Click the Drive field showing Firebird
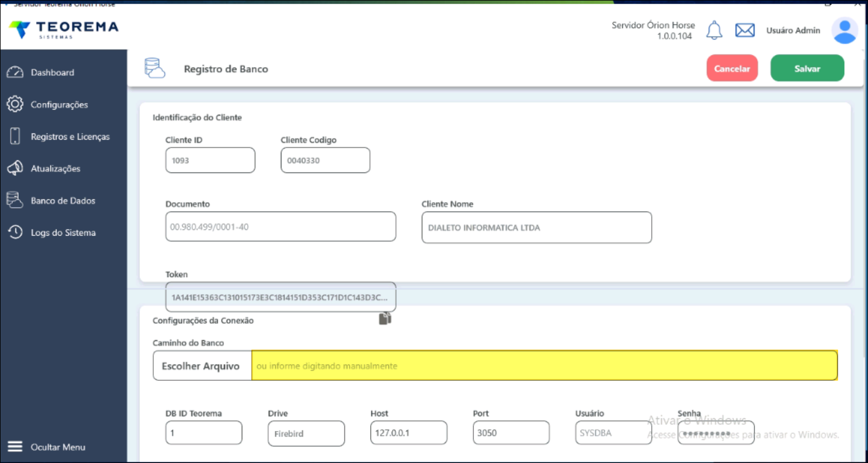The height and width of the screenshot is (463, 868). (x=306, y=433)
